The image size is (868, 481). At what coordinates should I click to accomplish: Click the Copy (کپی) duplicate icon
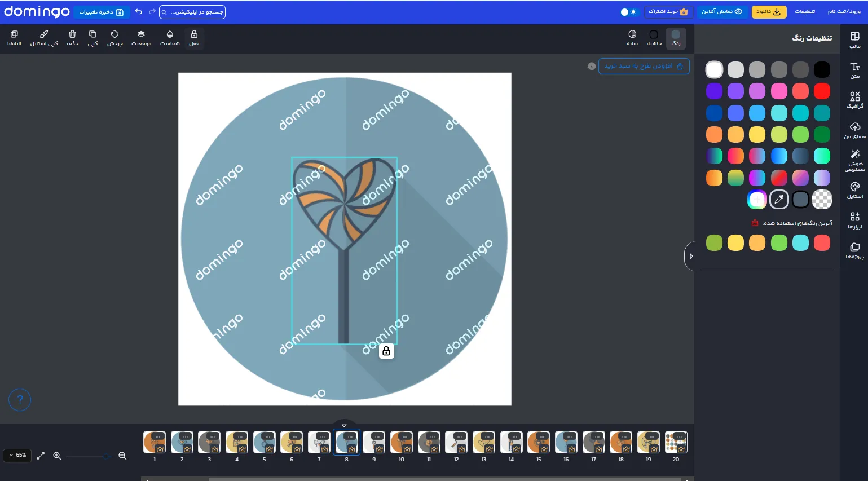(x=93, y=38)
